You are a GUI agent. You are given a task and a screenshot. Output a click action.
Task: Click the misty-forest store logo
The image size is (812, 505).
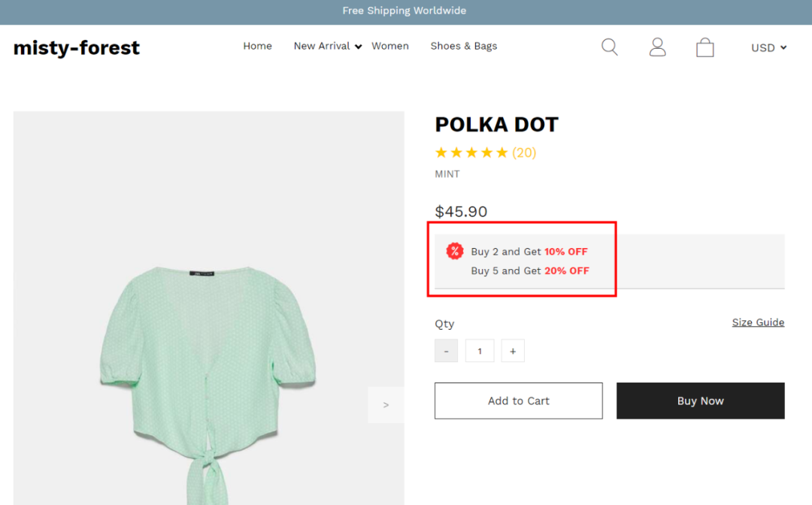coord(77,47)
